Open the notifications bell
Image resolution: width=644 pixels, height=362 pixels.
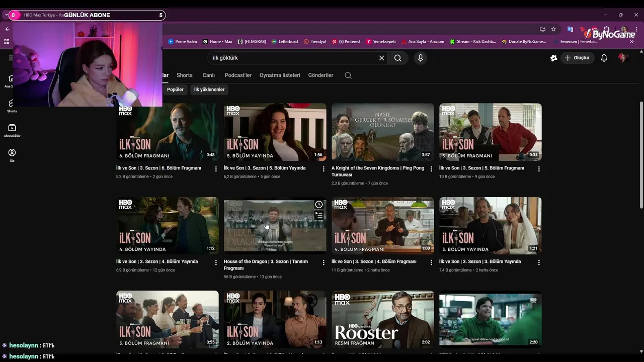[x=604, y=58]
